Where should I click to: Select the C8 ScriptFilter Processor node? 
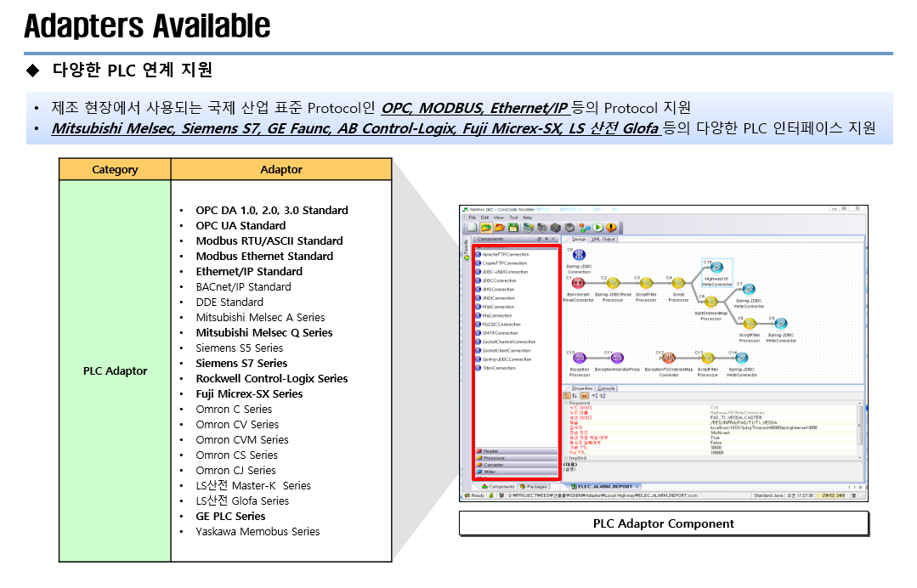[x=750, y=323]
